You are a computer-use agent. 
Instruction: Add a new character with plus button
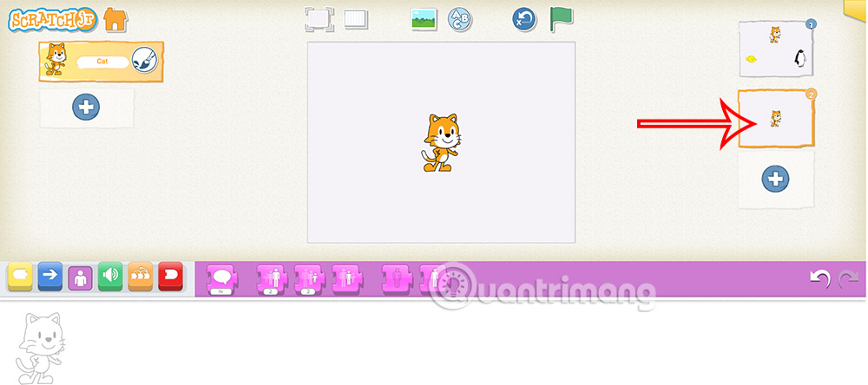pyautogui.click(x=86, y=108)
